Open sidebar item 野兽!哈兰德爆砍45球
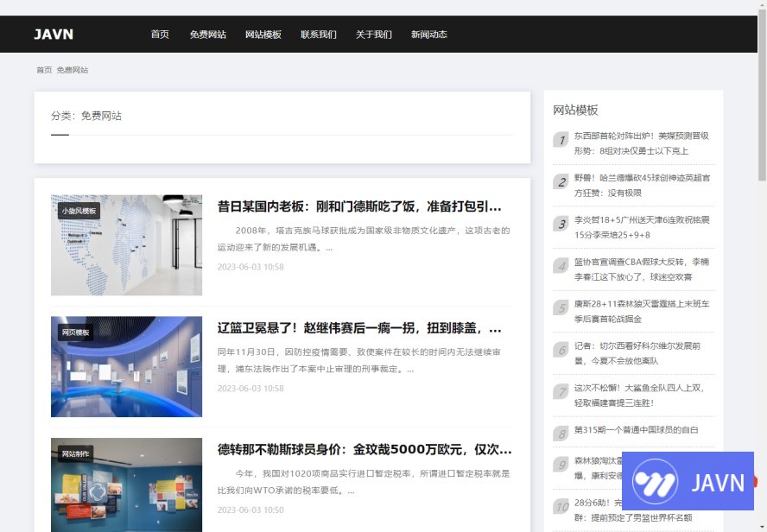The image size is (767, 532). click(x=642, y=186)
